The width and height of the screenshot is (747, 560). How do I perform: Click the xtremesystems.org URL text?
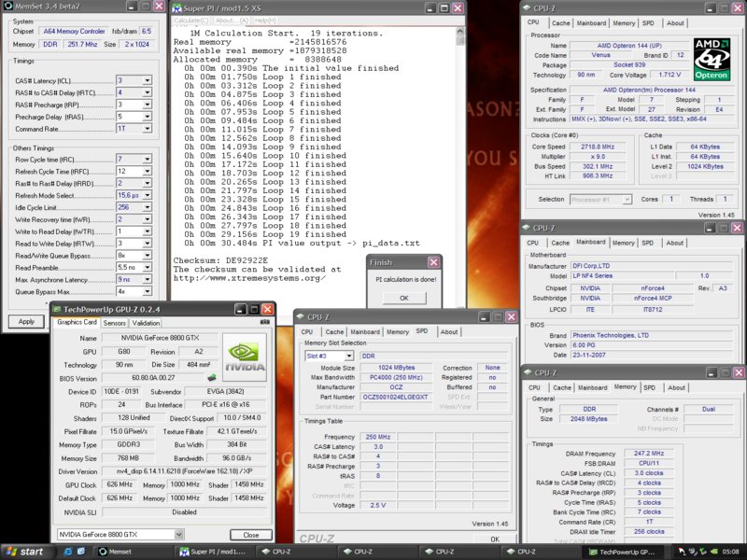249,278
